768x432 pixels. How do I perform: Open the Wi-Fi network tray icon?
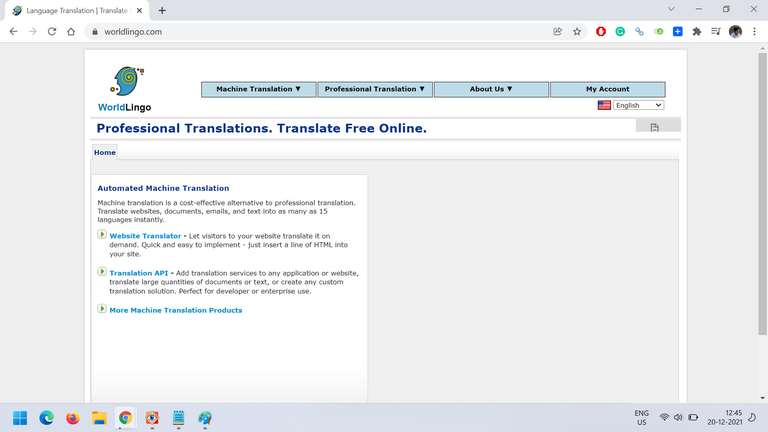[x=664, y=417]
